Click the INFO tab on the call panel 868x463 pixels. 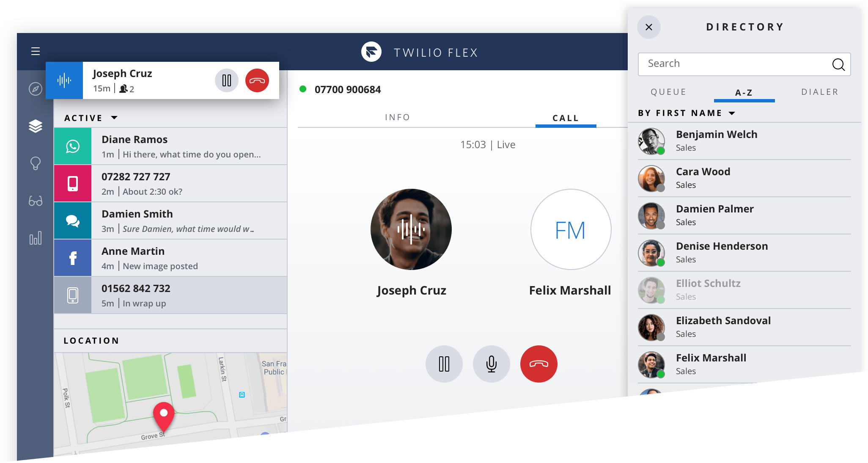click(x=397, y=118)
